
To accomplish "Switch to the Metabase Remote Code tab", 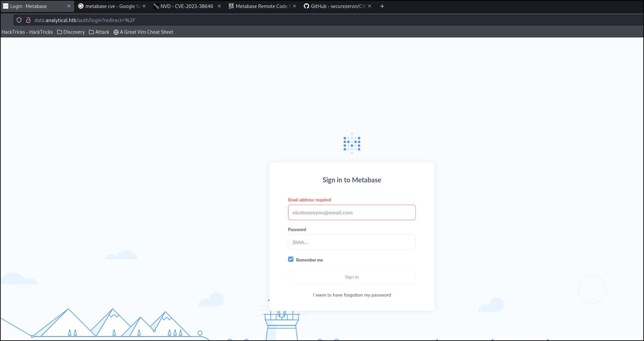I will [263, 6].
